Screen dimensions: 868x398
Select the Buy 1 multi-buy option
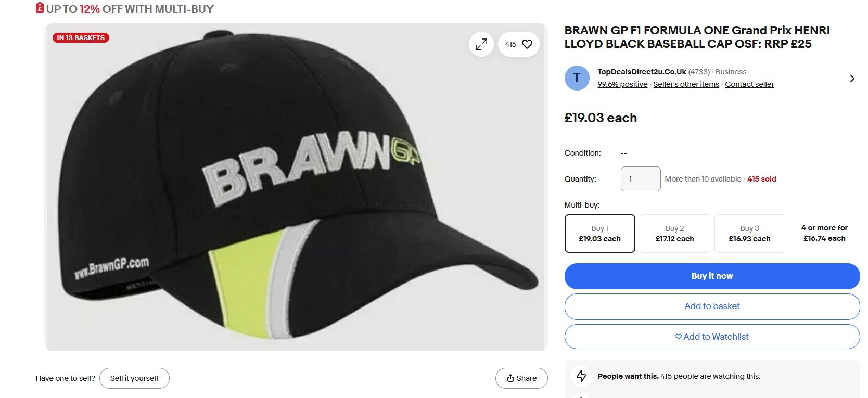(599, 234)
